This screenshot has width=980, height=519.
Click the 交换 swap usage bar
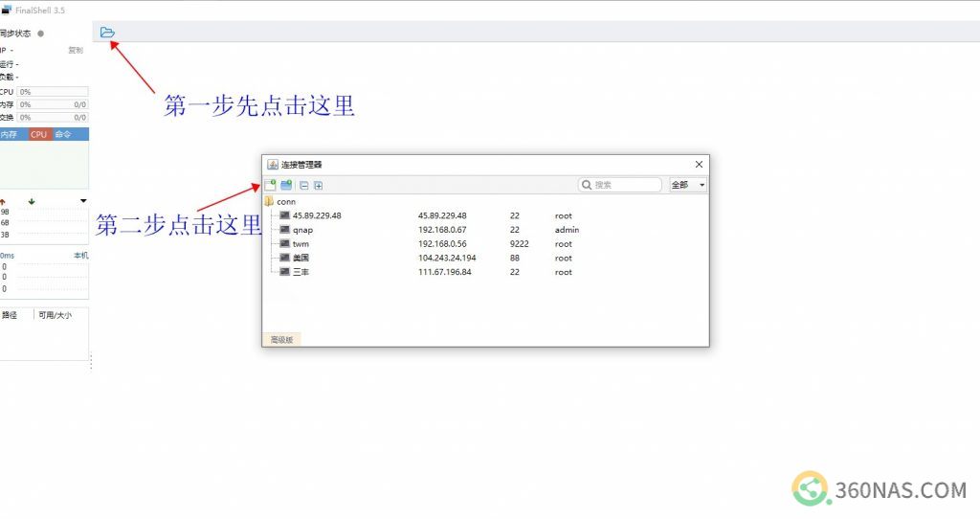pyautogui.click(x=53, y=117)
